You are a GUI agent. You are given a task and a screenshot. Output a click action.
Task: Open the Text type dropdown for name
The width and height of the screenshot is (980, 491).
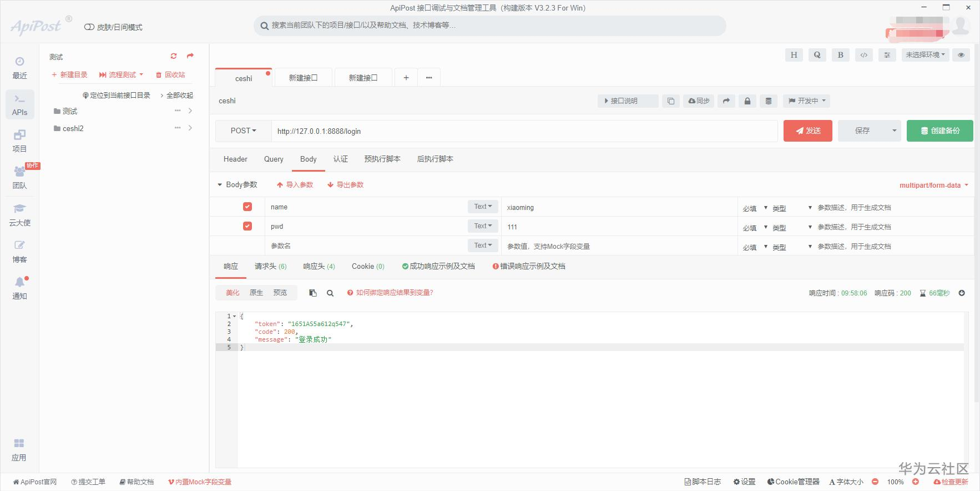[x=483, y=207]
